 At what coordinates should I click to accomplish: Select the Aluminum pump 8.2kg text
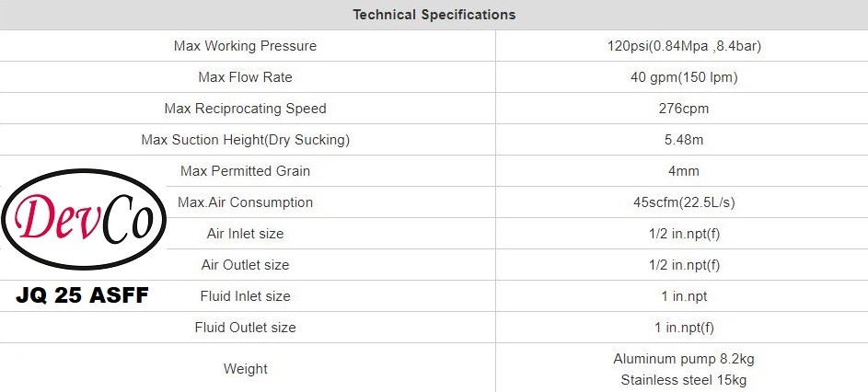pyautogui.click(x=683, y=359)
